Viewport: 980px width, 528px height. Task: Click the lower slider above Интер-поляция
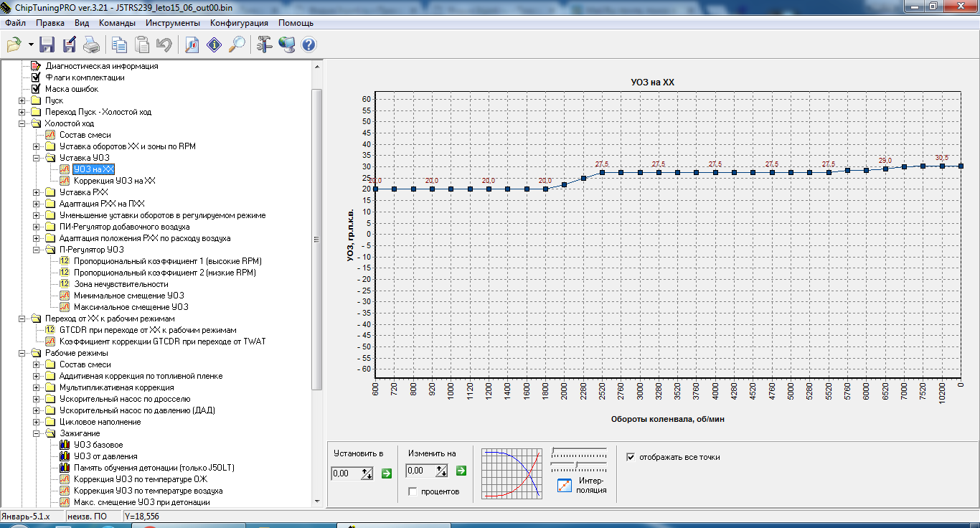[579, 467]
